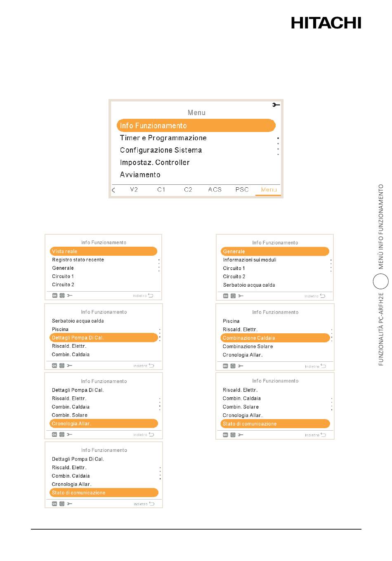Select the highlighted Vista reale item
This screenshot has height=561, width=392.
104,251
